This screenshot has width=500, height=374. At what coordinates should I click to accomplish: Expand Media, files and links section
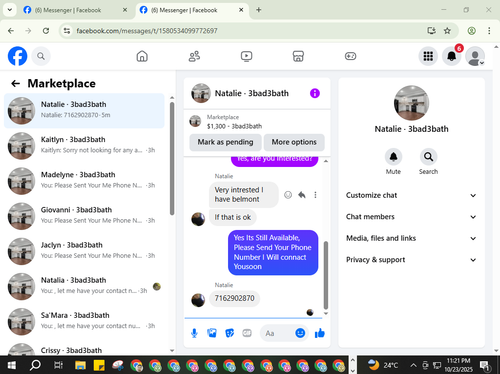click(411, 238)
